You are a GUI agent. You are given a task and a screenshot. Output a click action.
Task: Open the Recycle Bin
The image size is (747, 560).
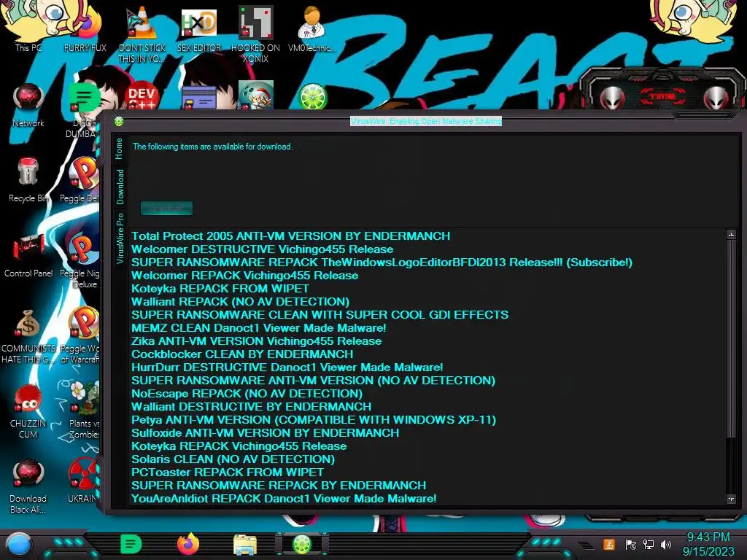(x=28, y=180)
